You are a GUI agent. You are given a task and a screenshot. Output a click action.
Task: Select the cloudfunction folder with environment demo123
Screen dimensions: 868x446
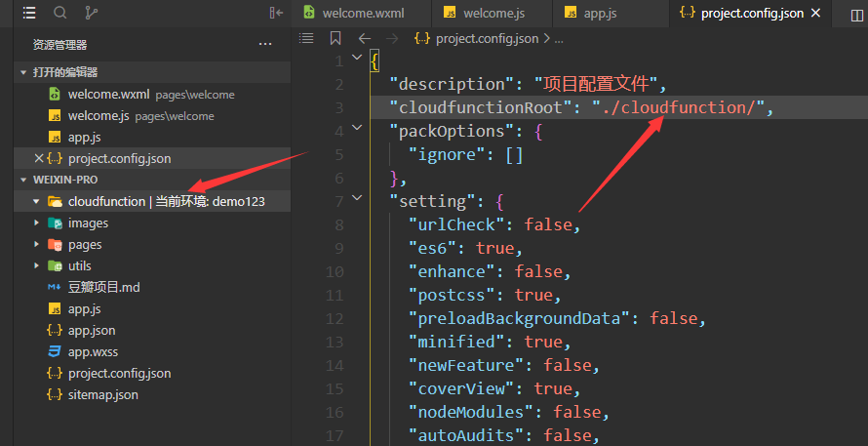coord(152,202)
